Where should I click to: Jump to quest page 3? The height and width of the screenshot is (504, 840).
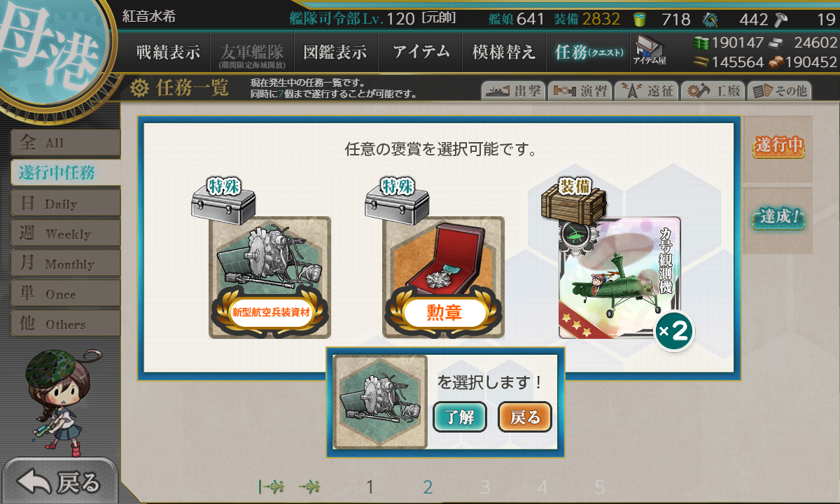pyautogui.click(x=485, y=487)
